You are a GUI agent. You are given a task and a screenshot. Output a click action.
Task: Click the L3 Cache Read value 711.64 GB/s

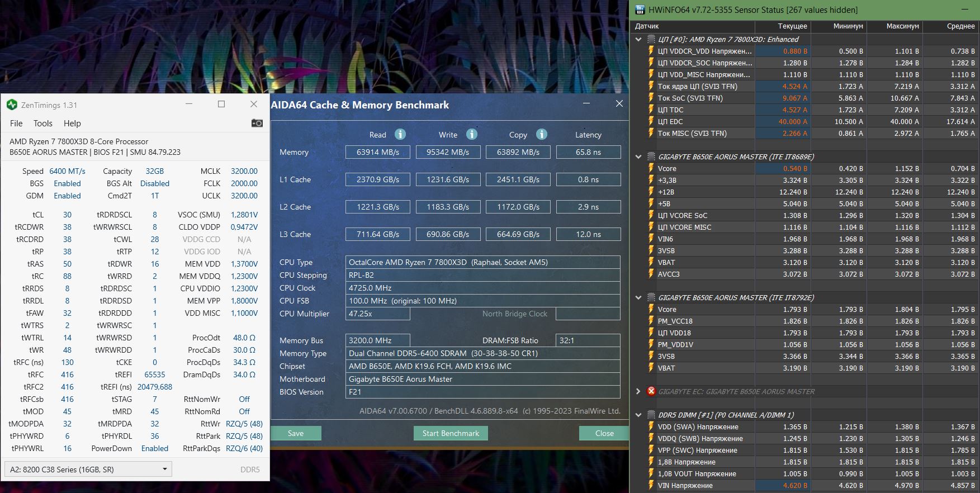[378, 234]
